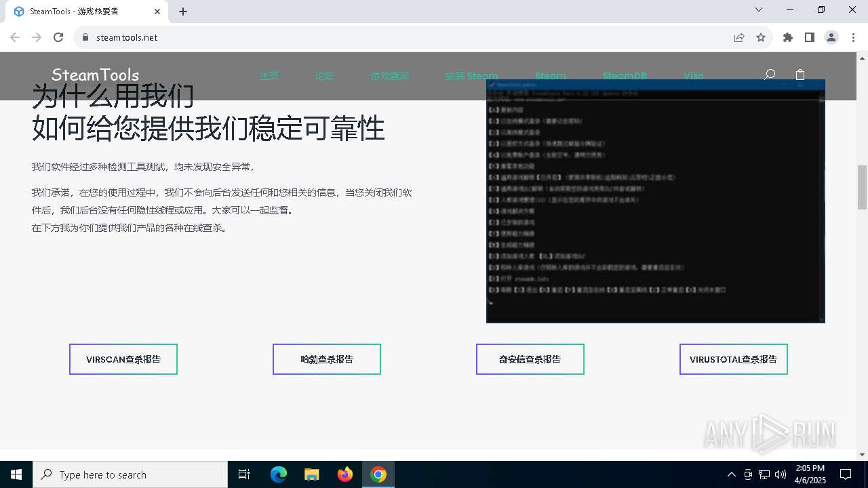Launch Firefox from taskbar

click(x=345, y=474)
